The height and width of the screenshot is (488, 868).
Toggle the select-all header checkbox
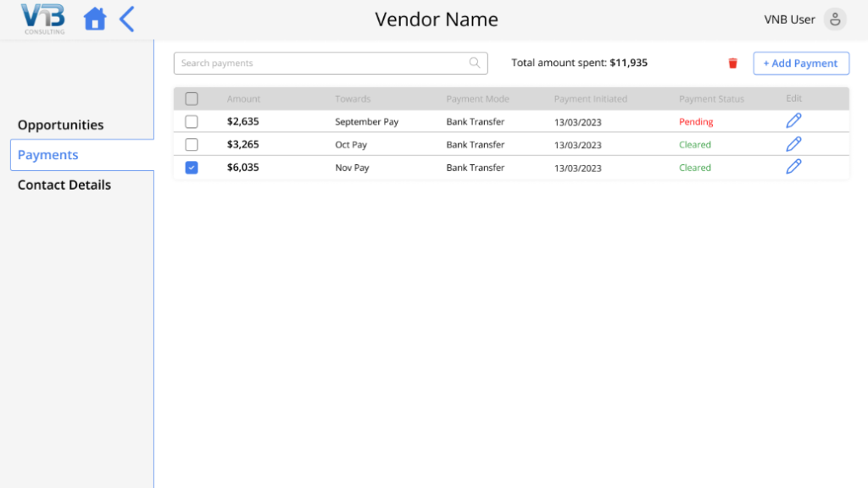192,99
